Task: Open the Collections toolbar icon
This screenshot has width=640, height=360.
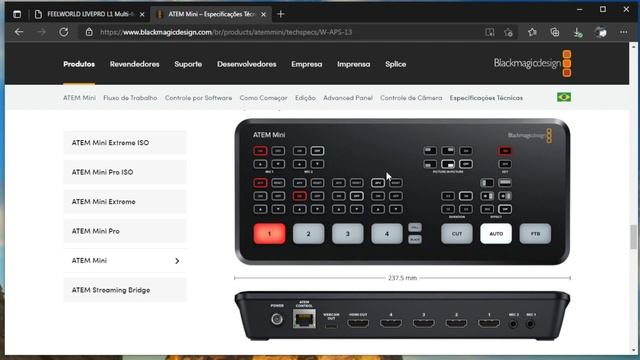Action: point(555,32)
